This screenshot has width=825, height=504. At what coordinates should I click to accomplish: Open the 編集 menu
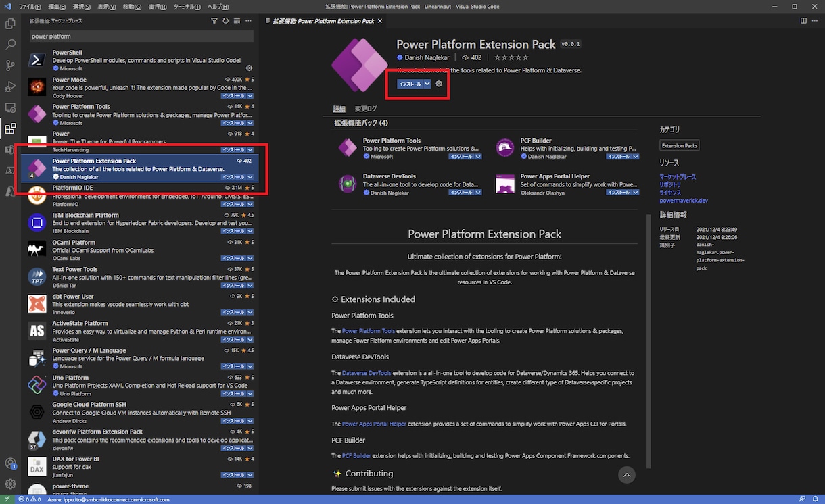(x=57, y=6)
